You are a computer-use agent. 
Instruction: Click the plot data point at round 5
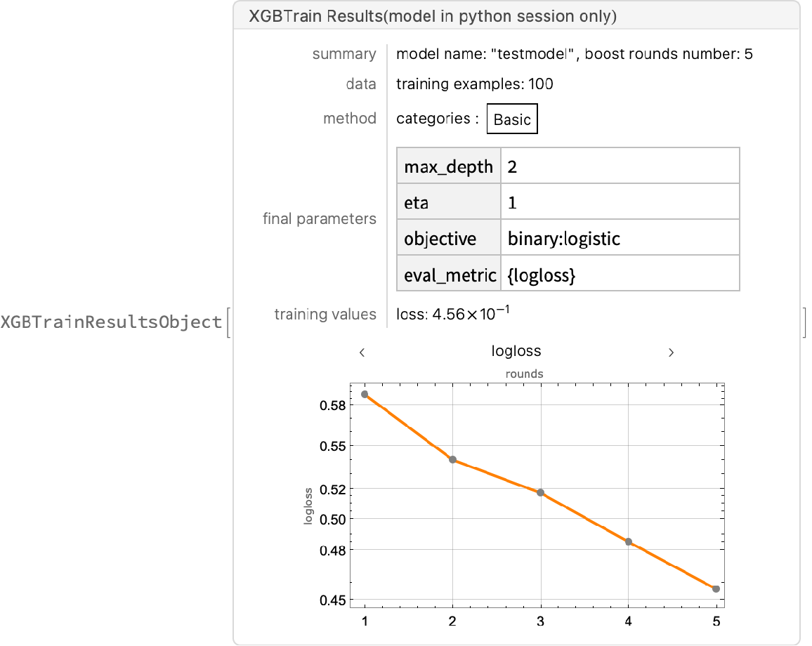click(716, 589)
